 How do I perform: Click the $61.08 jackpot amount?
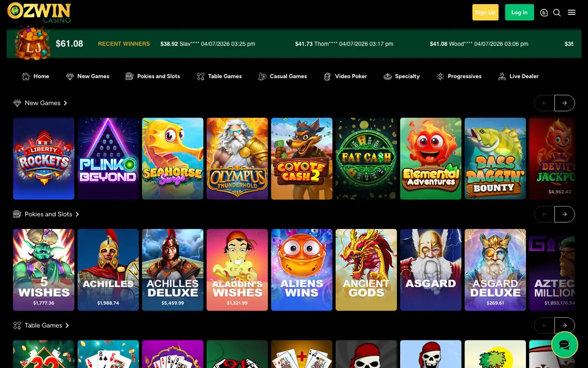[69, 44]
